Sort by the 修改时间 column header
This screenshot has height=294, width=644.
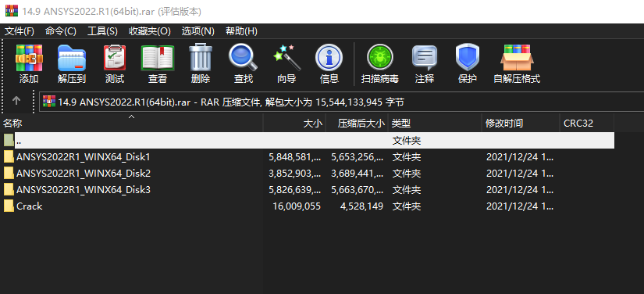[521, 123]
